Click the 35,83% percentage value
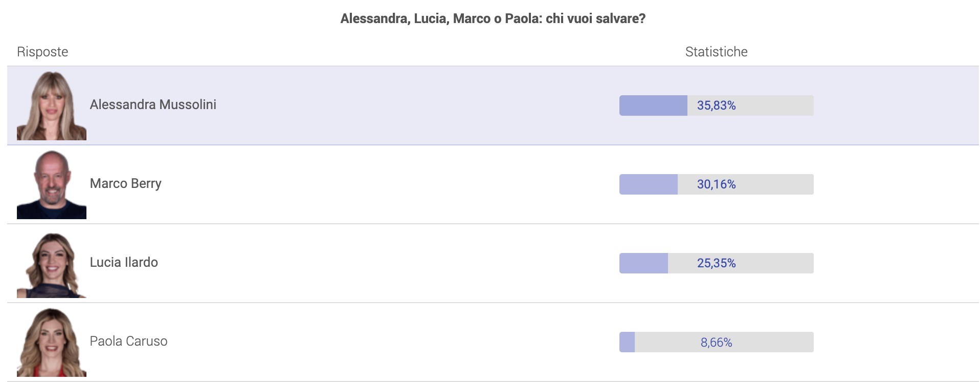Screen dimensions: 980x382 pos(716,105)
